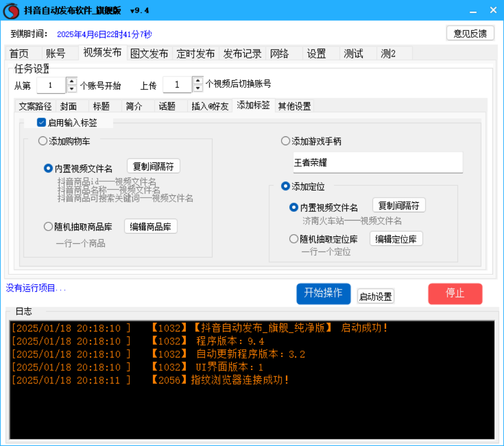Open the 编辑商品库 editor
Screen dimensions: 504x446
pos(151,227)
